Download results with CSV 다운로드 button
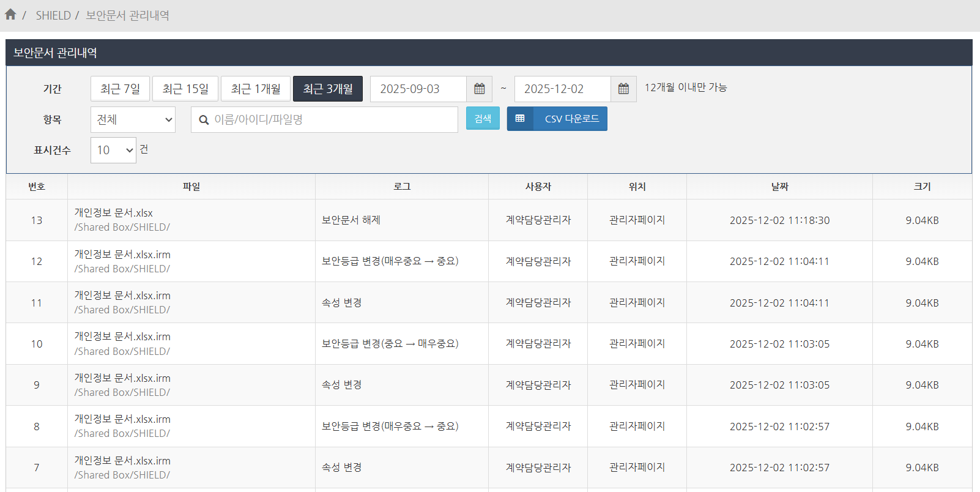 (x=571, y=119)
